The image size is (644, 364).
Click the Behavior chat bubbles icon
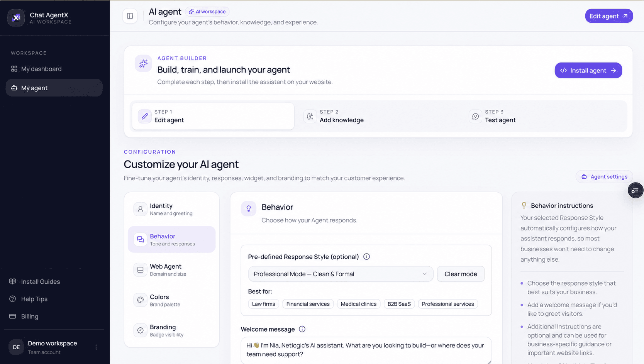[x=141, y=240]
